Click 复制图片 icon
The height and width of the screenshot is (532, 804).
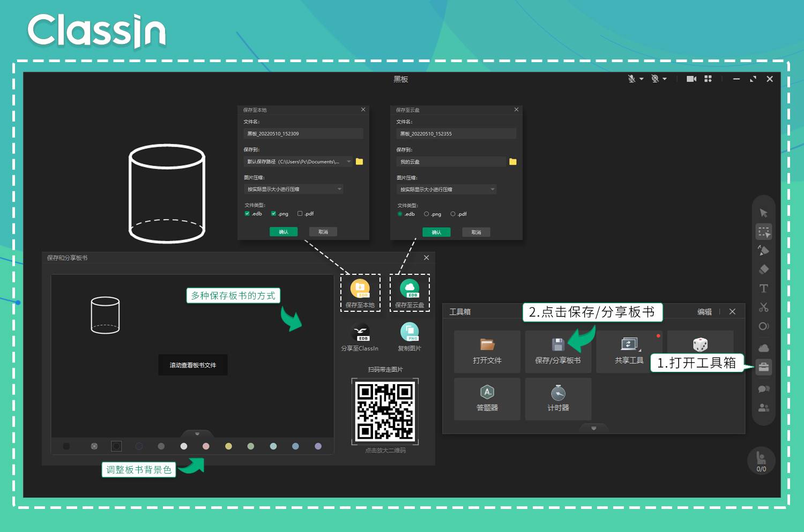tap(410, 338)
